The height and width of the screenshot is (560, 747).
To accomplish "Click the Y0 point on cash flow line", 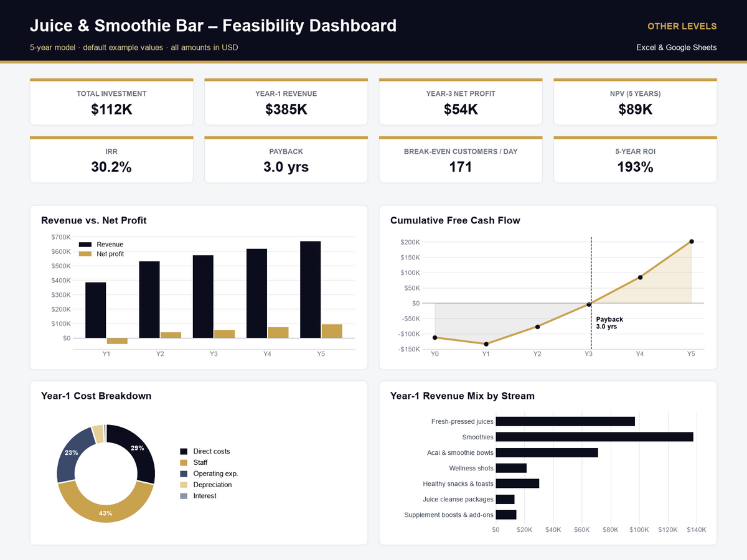I will [x=435, y=337].
